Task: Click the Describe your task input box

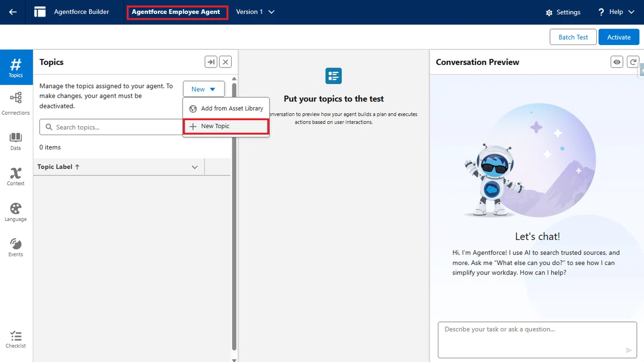Action: tap(537, 339)
